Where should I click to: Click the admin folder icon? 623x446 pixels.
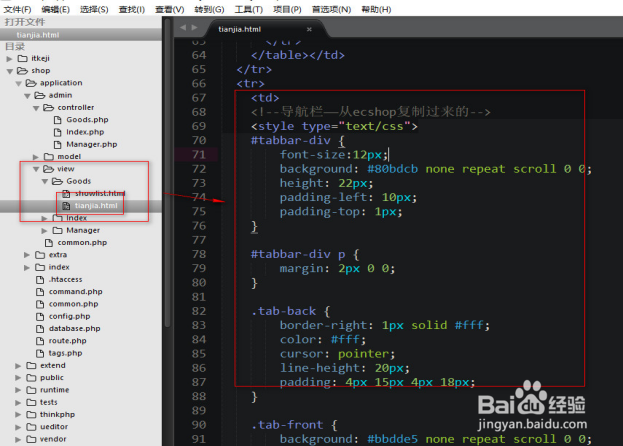pos(40,95)
